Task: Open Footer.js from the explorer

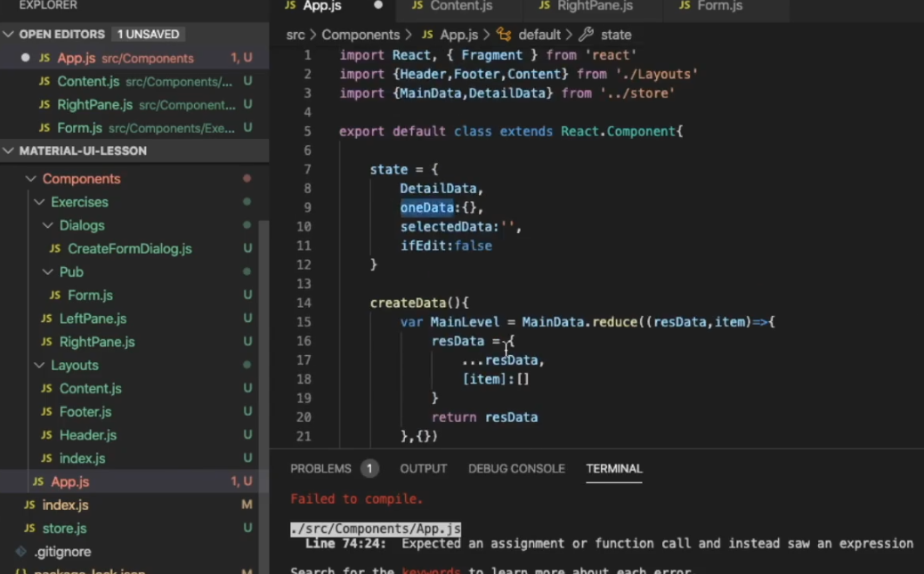Action: tap(85, 411)
